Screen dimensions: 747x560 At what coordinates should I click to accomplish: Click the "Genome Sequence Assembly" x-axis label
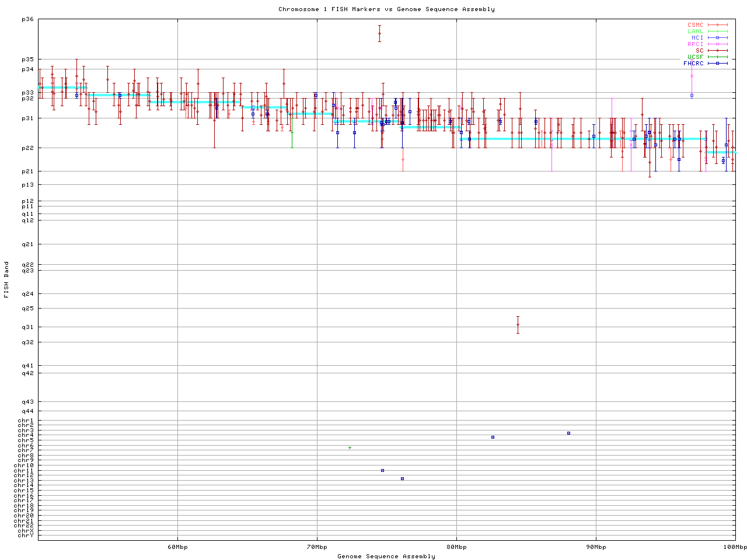(x=386, y=556)
